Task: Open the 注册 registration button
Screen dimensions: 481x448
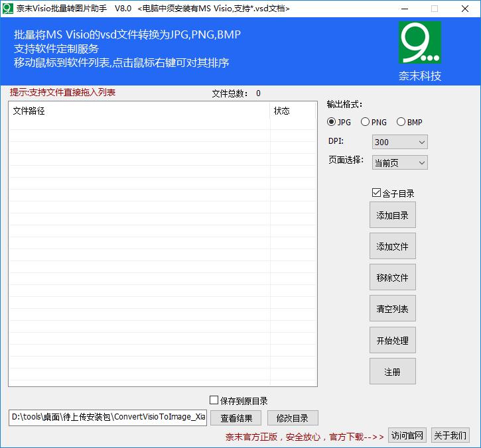Action: (x=392, y=372)
